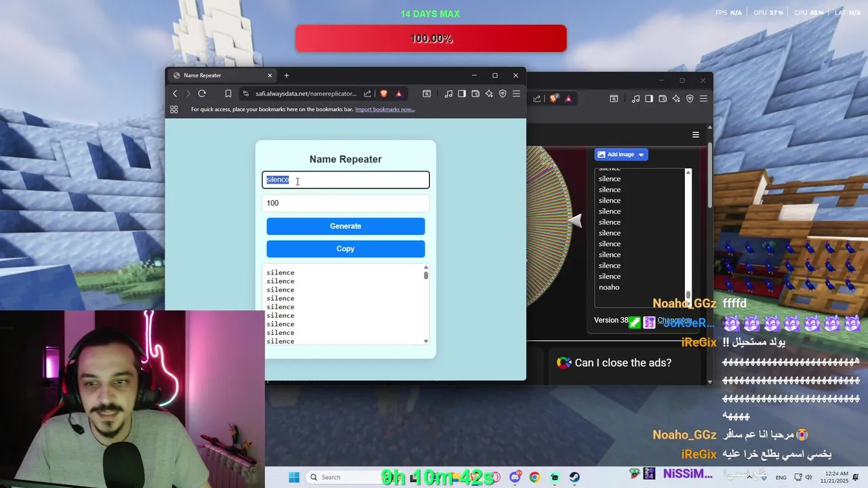Viewport: 868px width, 488px height.
Task: Open Brave Rewards in the back browser window
Action: (x=568, y=98)
